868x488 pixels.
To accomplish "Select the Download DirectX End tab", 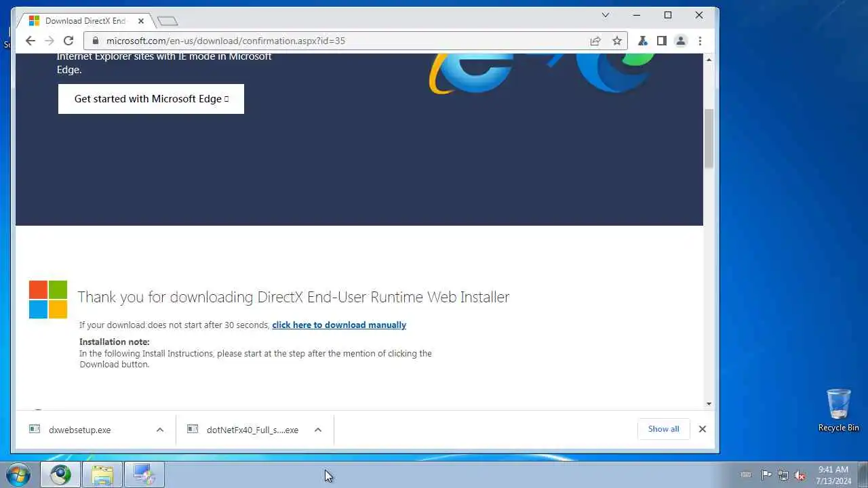I will tap(85, 21).
